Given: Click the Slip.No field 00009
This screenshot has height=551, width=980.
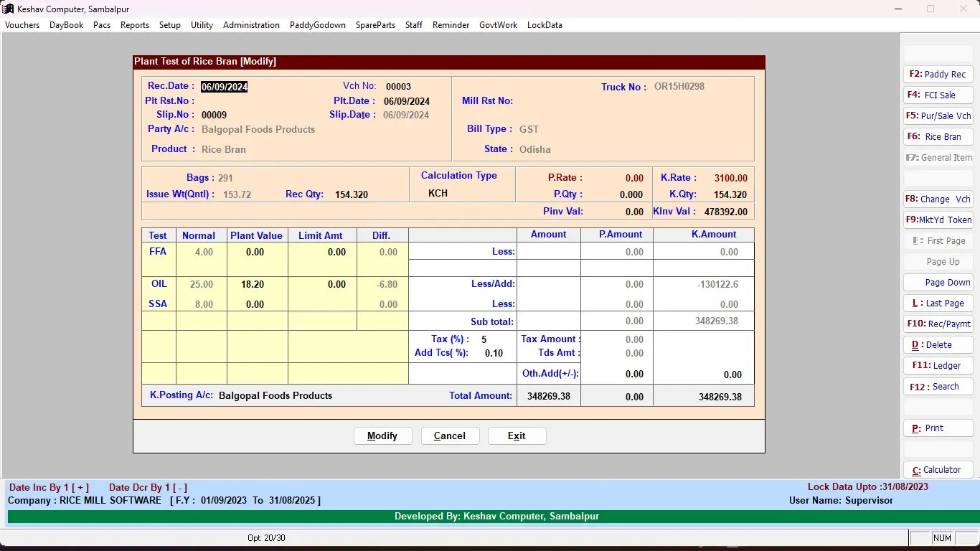Looking at the screenshot, I should click(x=215, y=115).
